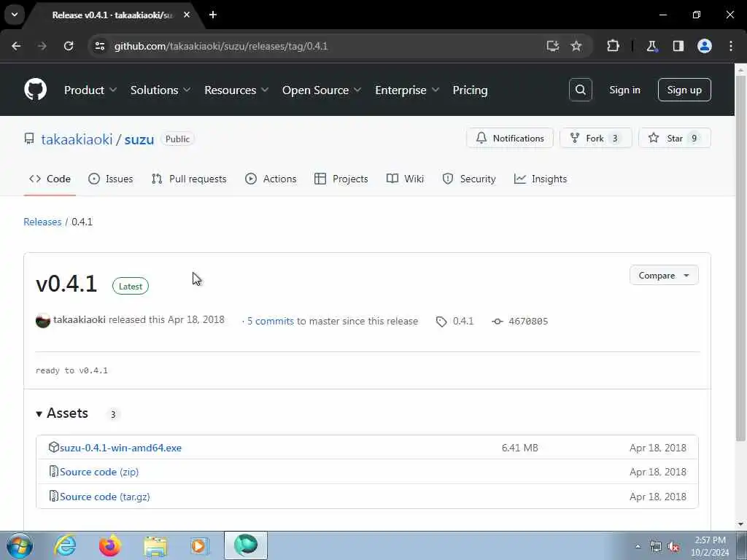
Task: Fork the suzu repository
Action: [595, 138]
